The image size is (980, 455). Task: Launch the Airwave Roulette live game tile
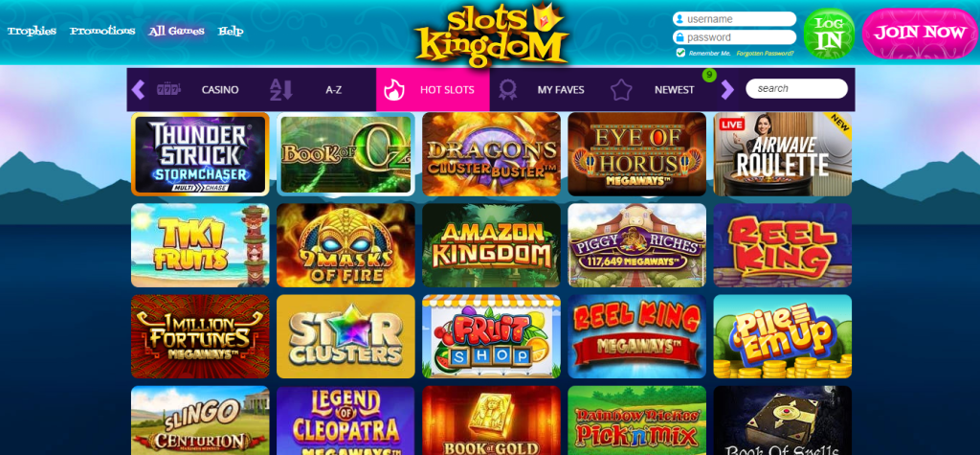coord(783,154)
